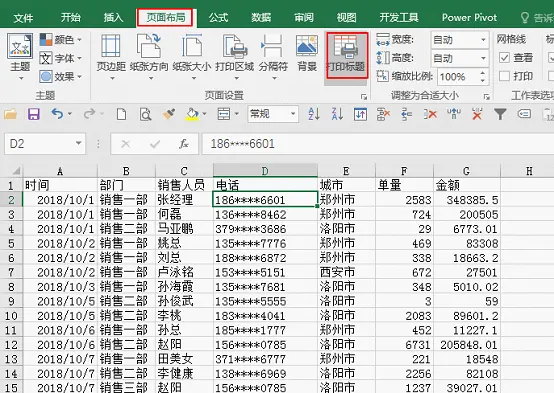This screenshot has width=554, height=393.
Task: Switch to the 文件 tab
Action: [x=23, y=18]
